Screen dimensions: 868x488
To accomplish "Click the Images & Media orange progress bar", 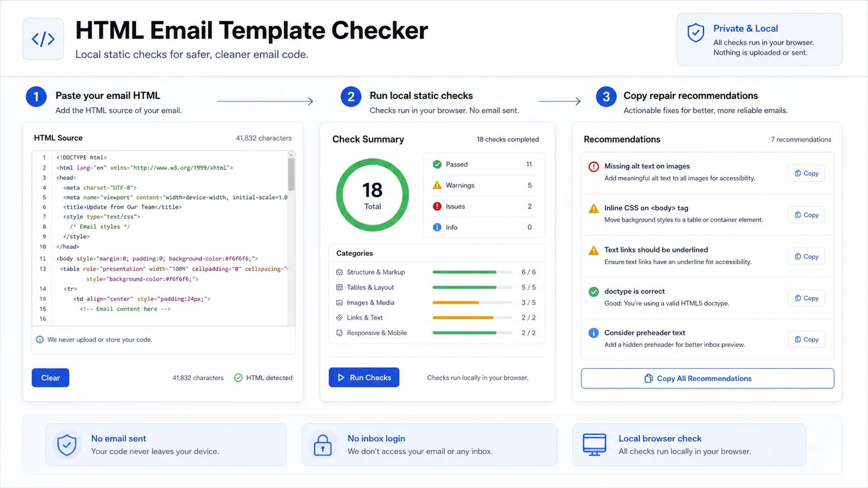I will tap(473, 303).
